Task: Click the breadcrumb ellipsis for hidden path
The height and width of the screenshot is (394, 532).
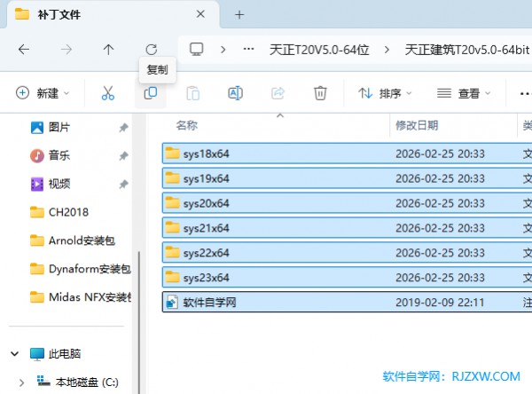Action: pos(248,50)
